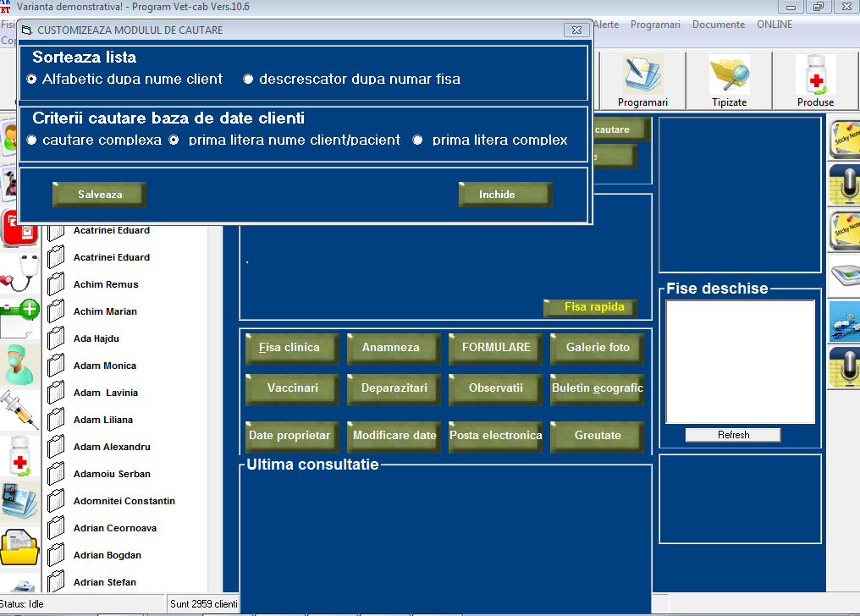Choose 'descrescator dupa numar fisa' radio button

point(249,80)
